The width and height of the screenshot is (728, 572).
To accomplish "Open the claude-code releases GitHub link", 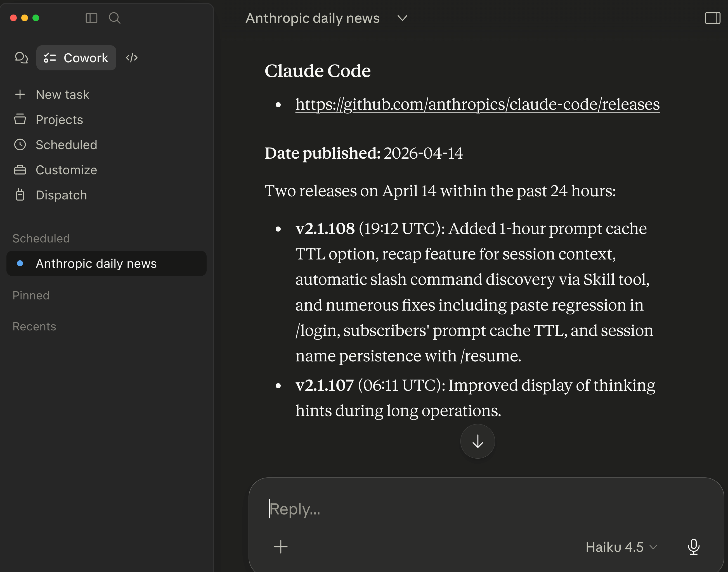I will click(477, 104).
